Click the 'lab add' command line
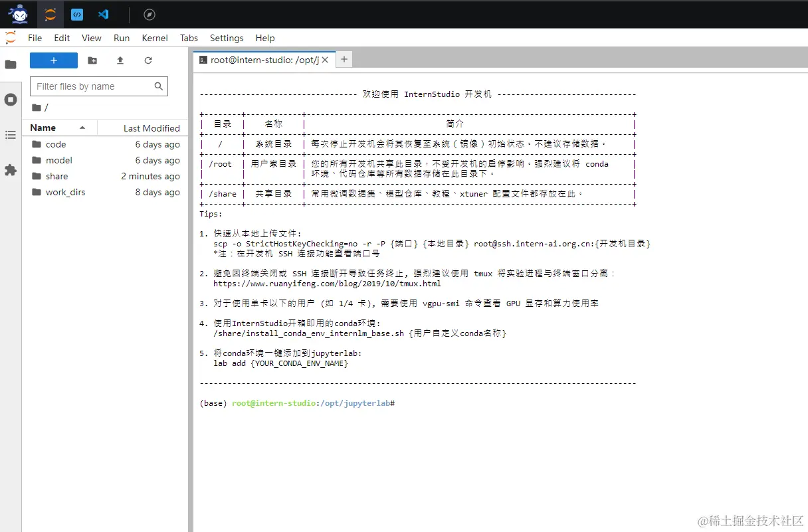 point(280,363)
